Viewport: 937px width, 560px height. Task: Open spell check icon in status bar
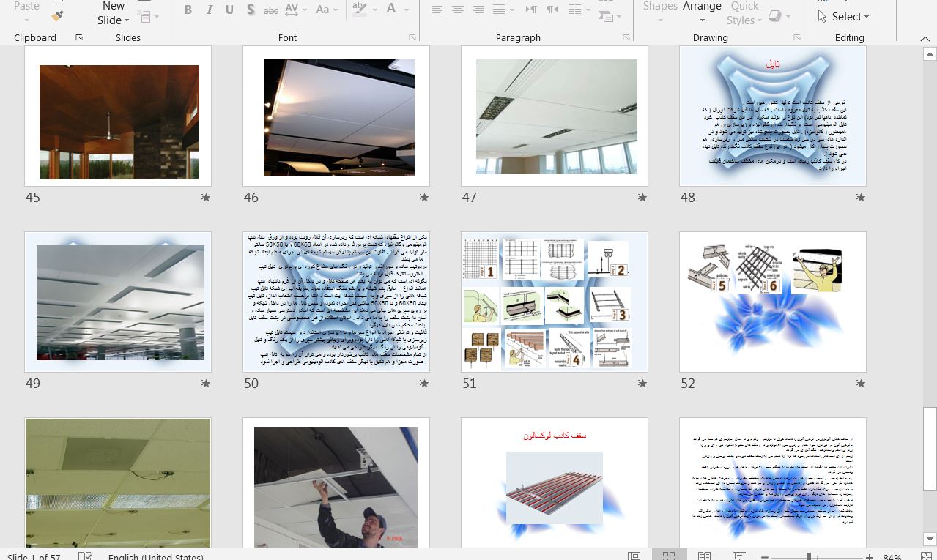pos(85,556)
